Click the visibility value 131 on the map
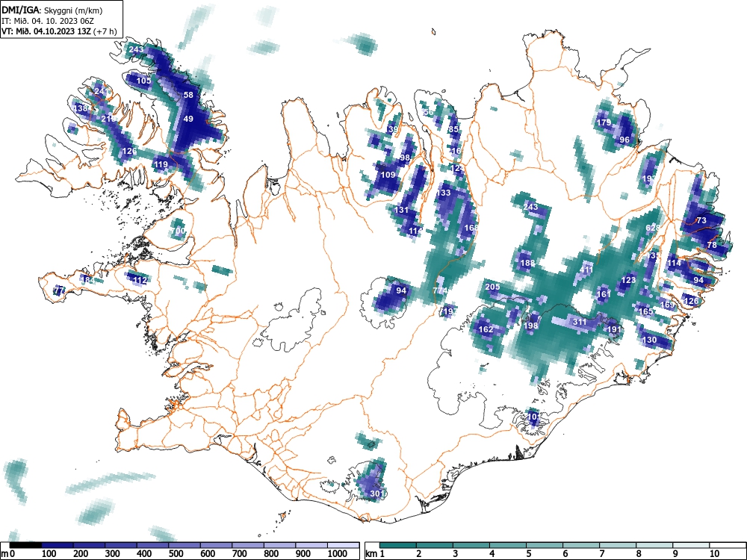 coord(402,210)
